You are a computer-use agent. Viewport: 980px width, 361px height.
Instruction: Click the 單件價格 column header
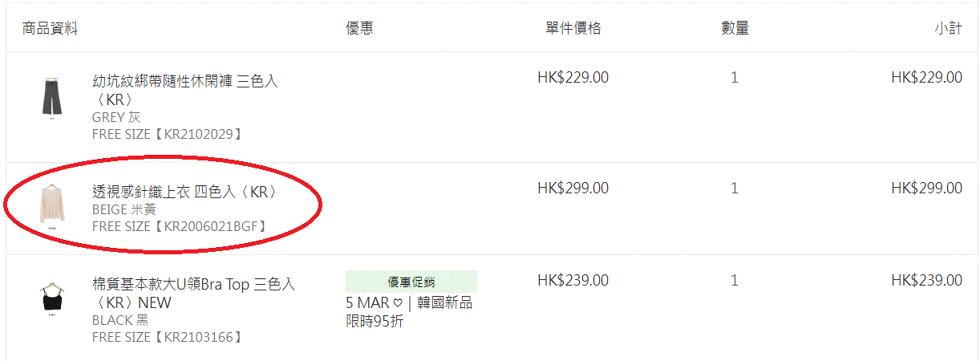click(573, 29)
